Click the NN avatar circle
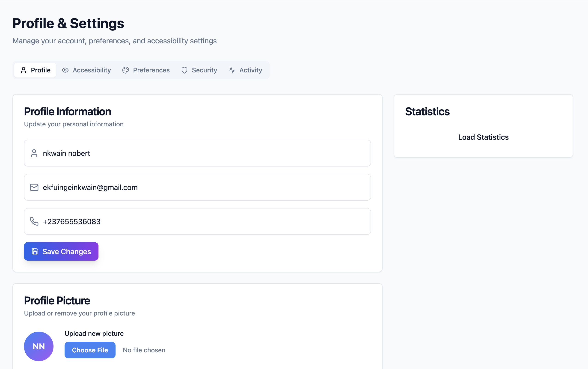The width and height of the screenshot is (588, 369). 39,346
